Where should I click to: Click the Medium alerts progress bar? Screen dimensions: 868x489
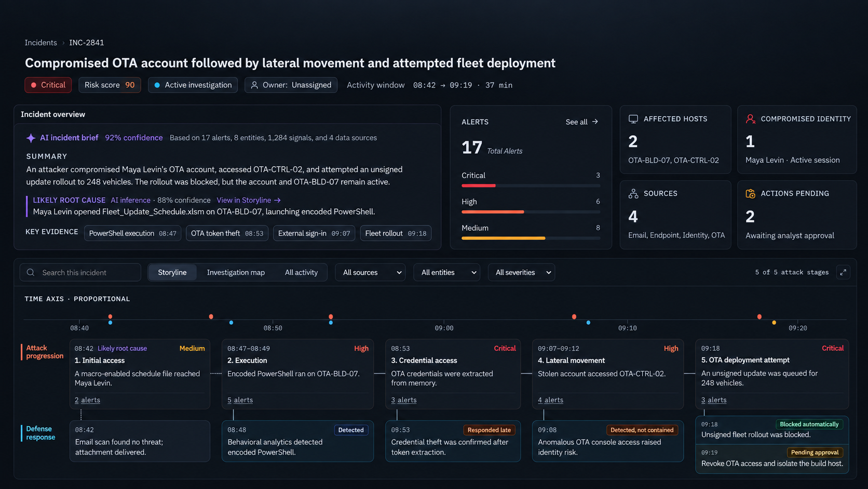click(531, 238)
